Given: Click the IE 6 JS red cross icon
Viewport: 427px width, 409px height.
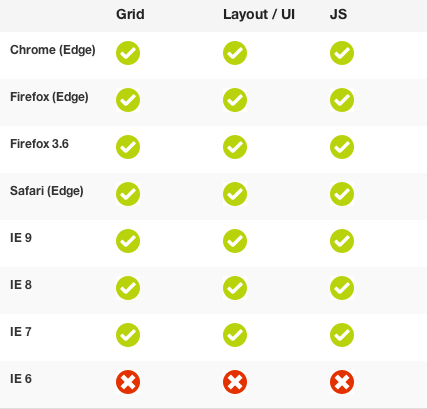Looking at the screenshot, I should click(x=342, y=382).
